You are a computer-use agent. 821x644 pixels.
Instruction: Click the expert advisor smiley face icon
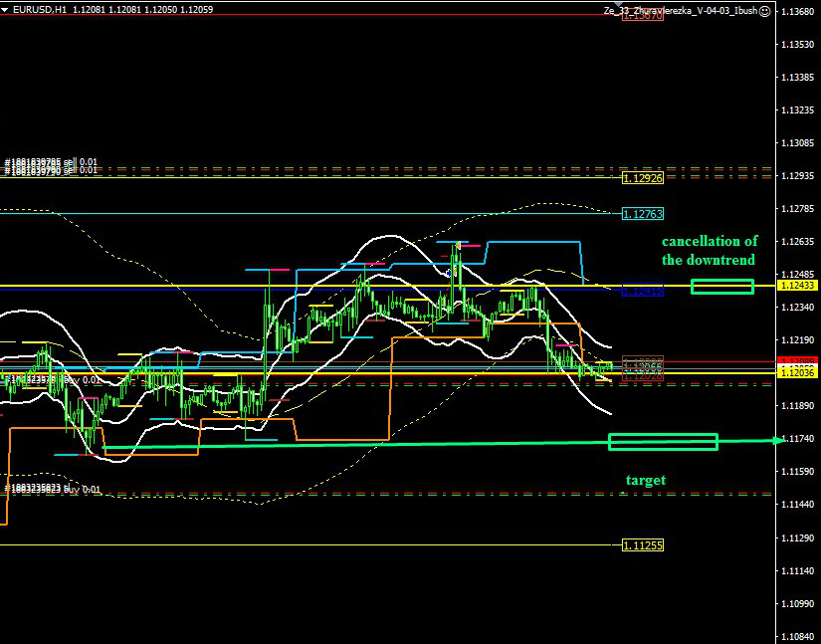pos(763,11)
